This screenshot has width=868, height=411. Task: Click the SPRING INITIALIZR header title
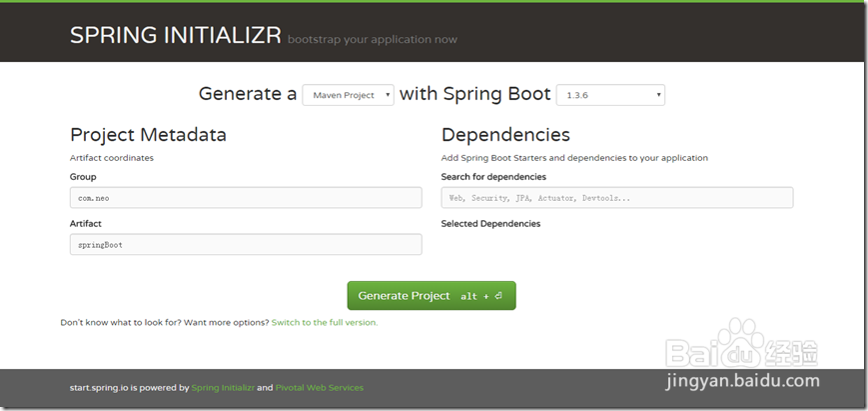pyautogui.click(x=176, y=35)
